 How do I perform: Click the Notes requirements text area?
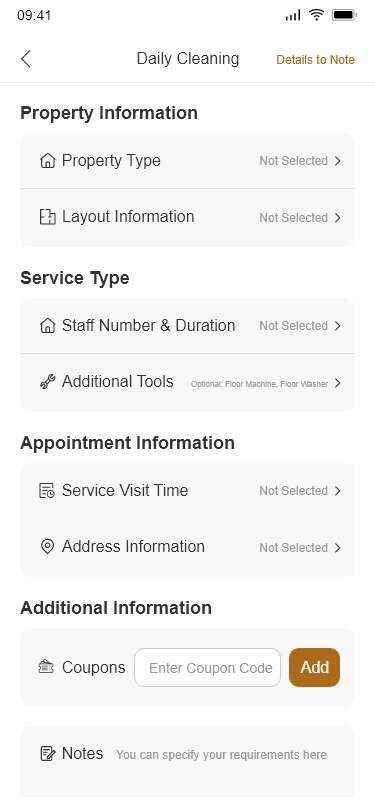click(x=221, y=755)
